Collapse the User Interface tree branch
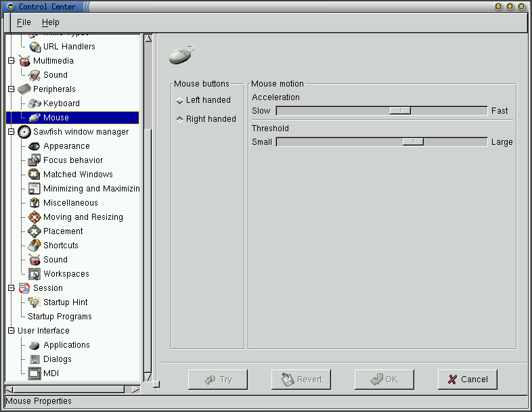The height and width of the screenshot is (412, 532). click(11, 331)
